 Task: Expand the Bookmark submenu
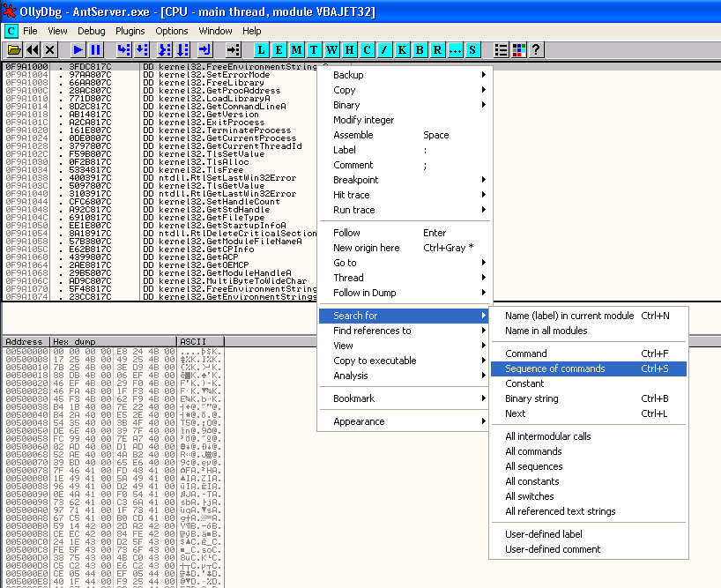[x=405, y=398]
